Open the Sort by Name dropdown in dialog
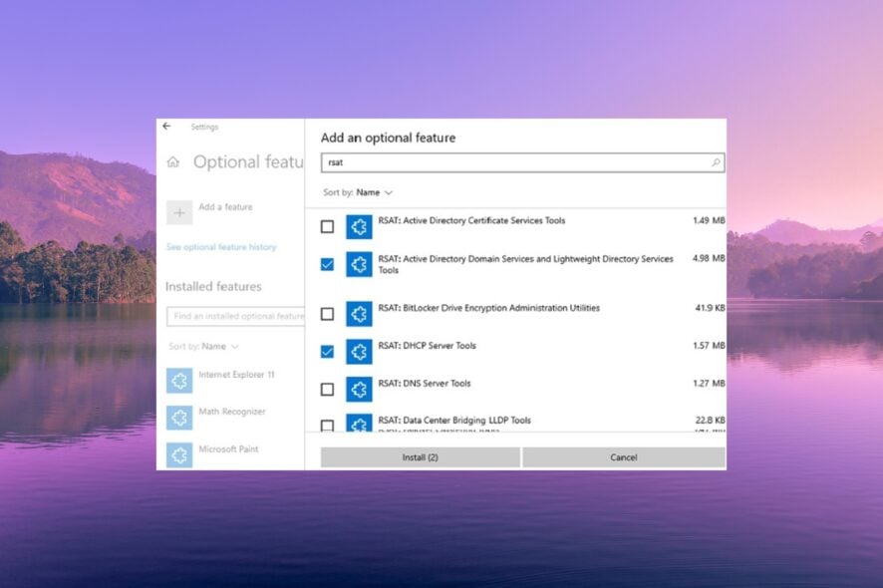The height and width of the screenshot is (588, 883). point(358,192)
